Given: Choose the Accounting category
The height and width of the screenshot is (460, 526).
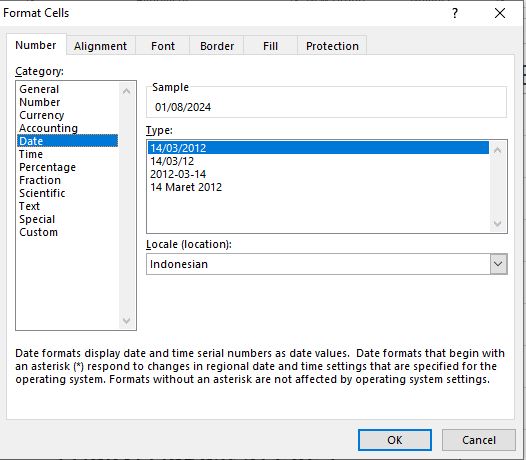Looking at the screenshot, I should coord(67,128).
